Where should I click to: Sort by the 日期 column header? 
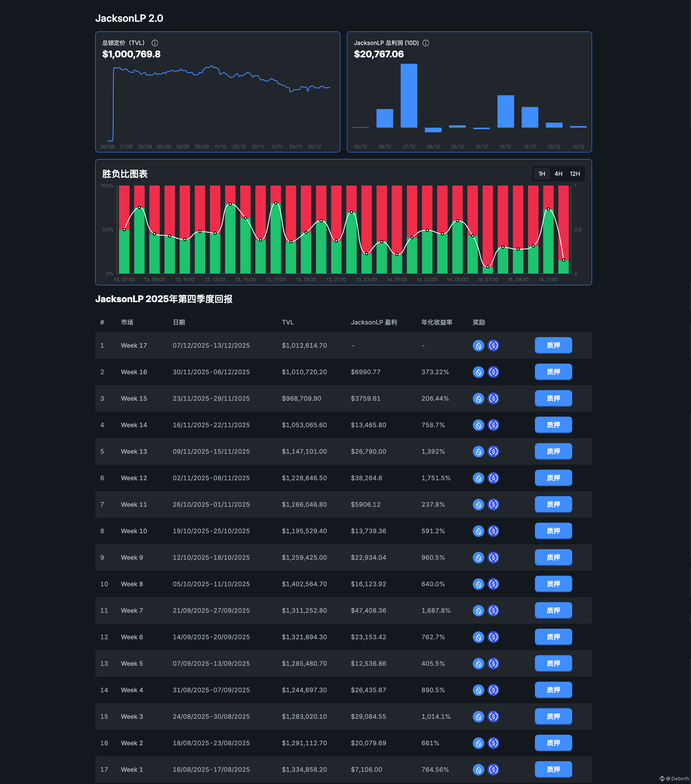coord(179,322)
